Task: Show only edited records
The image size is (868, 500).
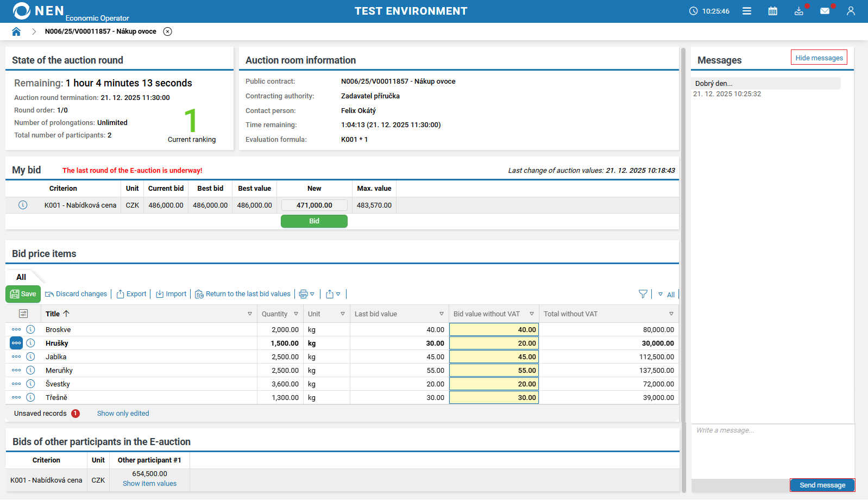Action: click(x=123, y=414)
